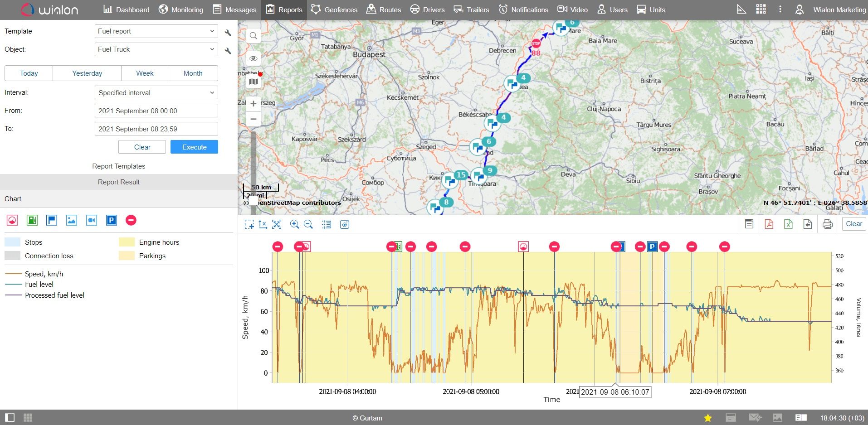
Task: Toggle the speeding markers chart icon
Action: coord(12,220)
